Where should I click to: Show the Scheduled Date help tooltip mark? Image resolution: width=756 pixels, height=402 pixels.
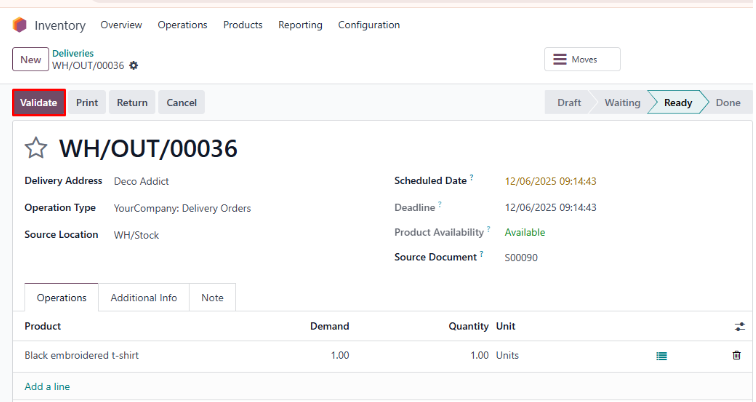[x=472, y=178]
